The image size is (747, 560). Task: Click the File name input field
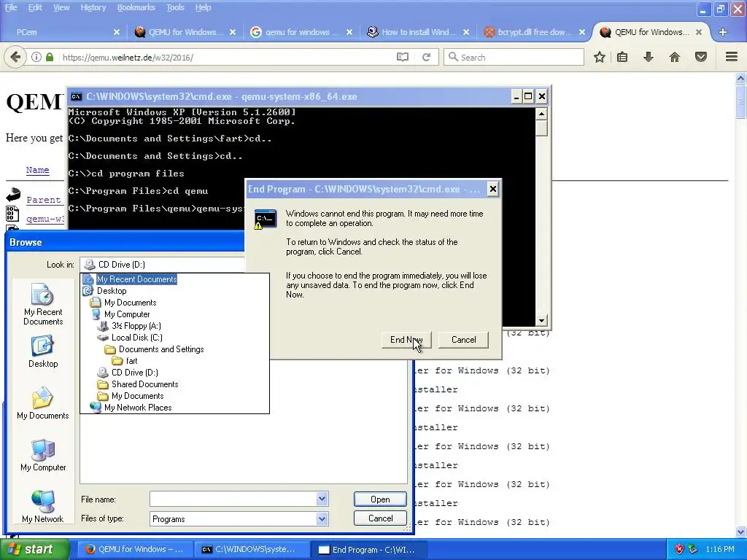click(233, 499)
